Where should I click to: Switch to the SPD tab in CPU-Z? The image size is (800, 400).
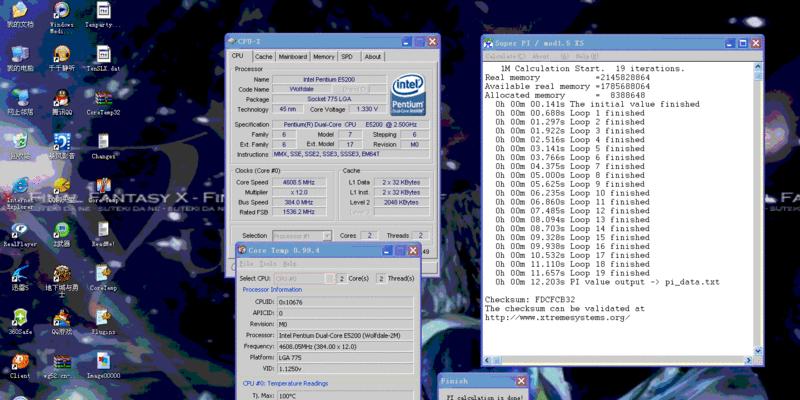(347, 57)
